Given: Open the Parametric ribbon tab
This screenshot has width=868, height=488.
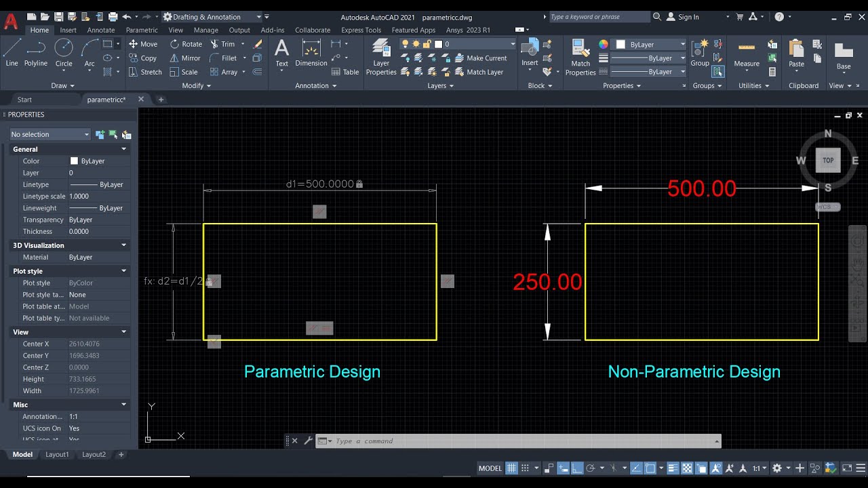Looking at the screenshot, I should 142,30.
